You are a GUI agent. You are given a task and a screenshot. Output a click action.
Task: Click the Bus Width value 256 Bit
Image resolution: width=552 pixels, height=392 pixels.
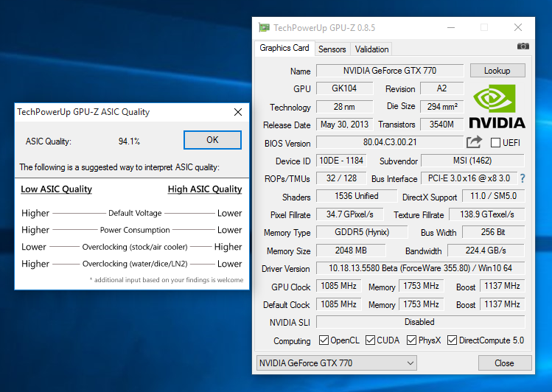point(493,232)
